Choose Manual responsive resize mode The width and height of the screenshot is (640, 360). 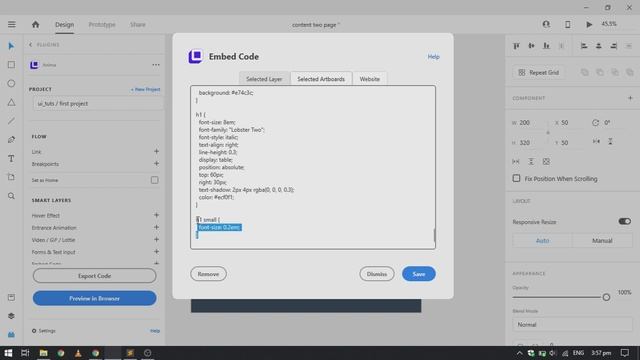point(602,241)
